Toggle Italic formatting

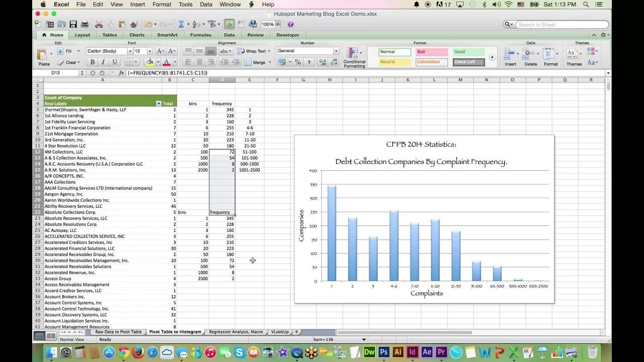click(103, 62)
